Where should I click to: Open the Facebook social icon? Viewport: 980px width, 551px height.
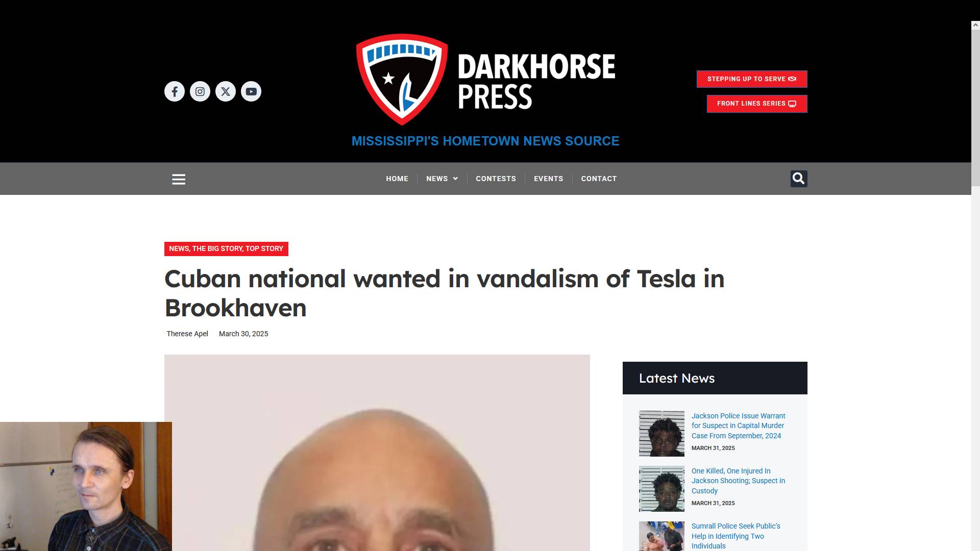(x=175, y=91)
